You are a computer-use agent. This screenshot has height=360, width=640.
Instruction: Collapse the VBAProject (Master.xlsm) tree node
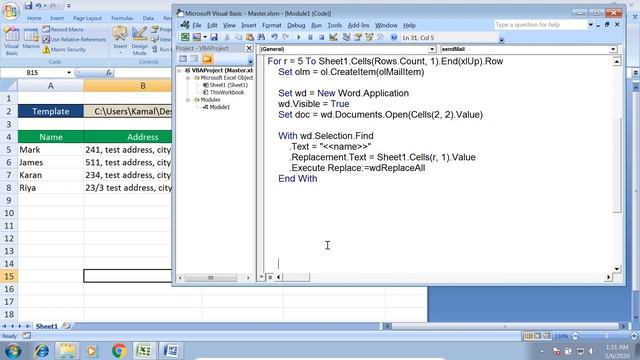179,70
